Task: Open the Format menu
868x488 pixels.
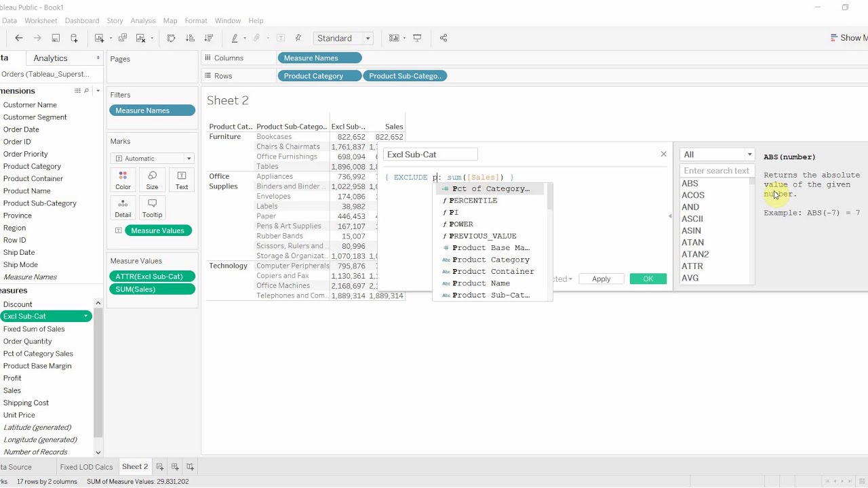Action: (196, 21)
